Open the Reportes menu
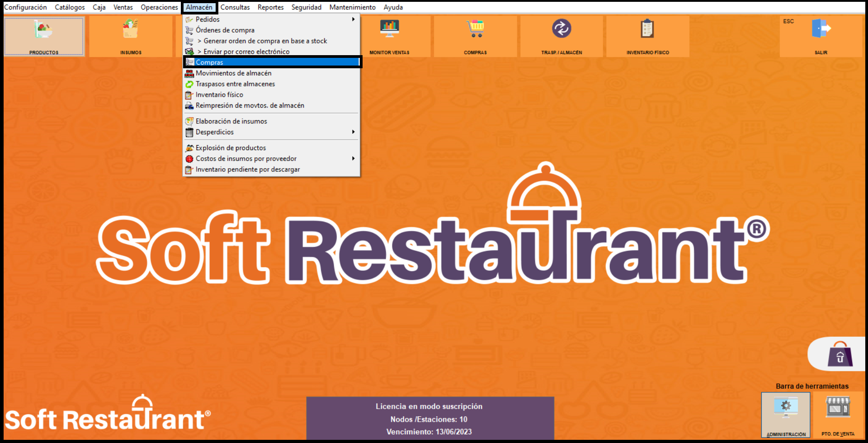The height and width of the screenshot is (443, 868). pyautogui.click(x=270, y=7)
